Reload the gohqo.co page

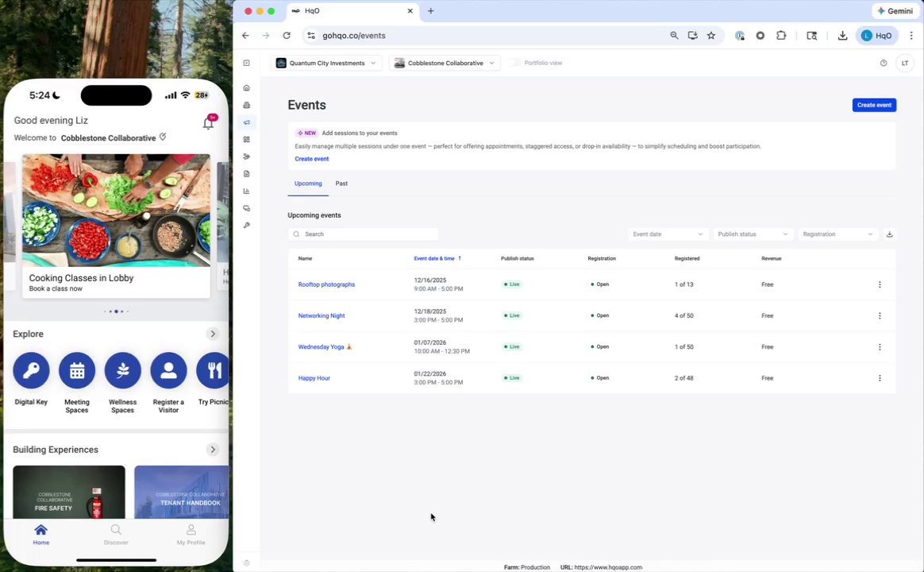tap(287, 36)
